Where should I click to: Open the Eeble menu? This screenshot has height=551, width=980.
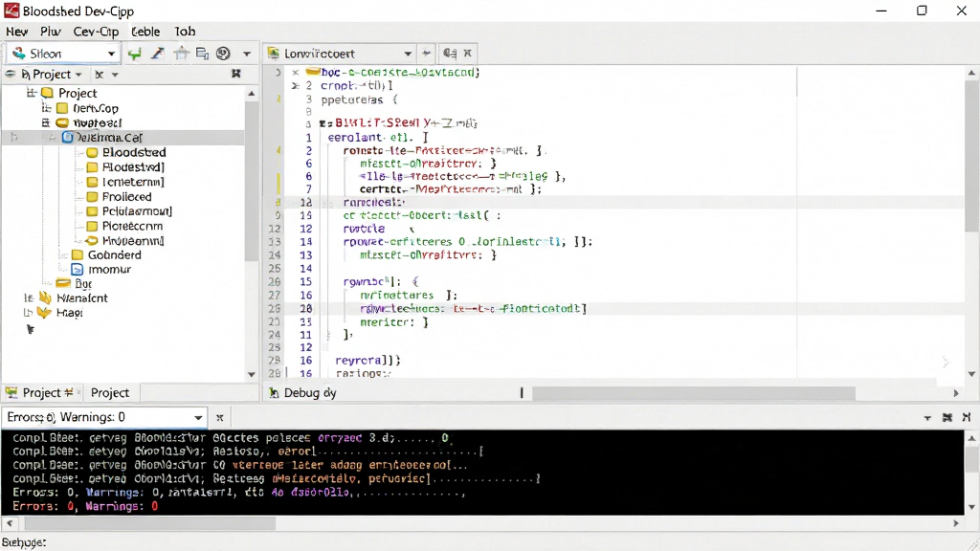pos(146,32)
